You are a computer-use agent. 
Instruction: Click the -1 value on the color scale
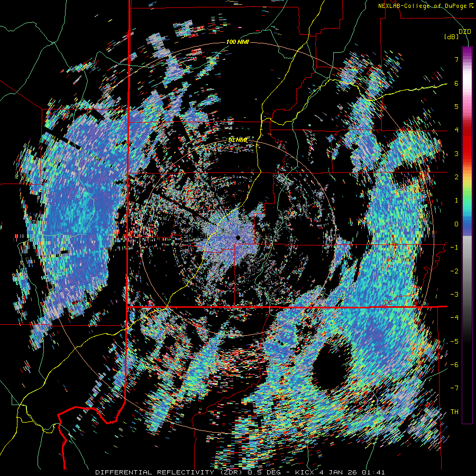[454, 248]
